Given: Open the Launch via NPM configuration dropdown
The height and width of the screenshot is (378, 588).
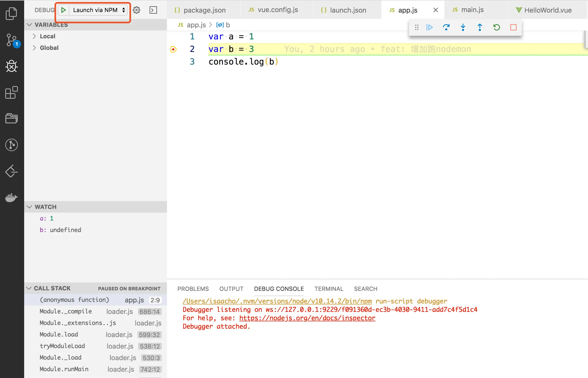Looking at the screenshot, I should pos(98,10).
